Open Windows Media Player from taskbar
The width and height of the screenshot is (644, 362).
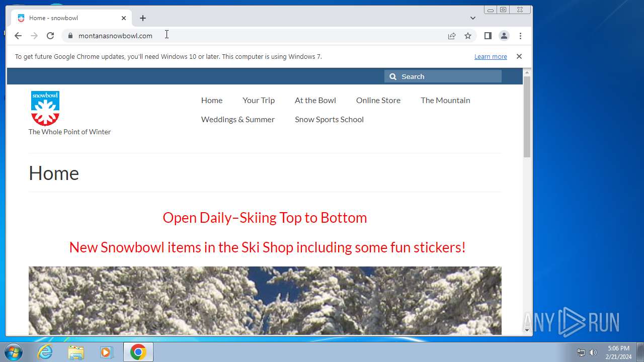click(x=106, y=352)
